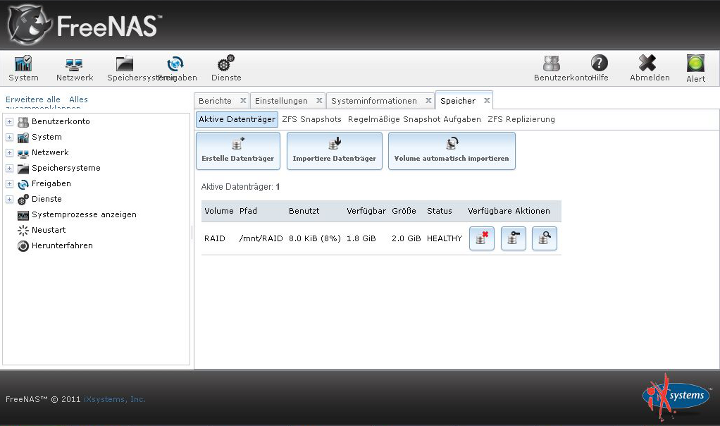Click the Systemprozesse anzeigen icon
The width and height of the screenshot is (720, 426).
[x=23, y=215]
